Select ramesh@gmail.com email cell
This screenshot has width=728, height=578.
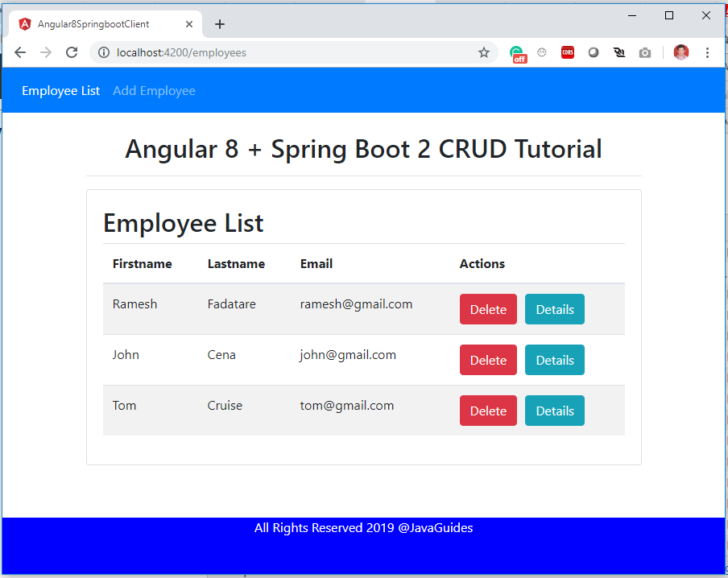pos(356,304)
